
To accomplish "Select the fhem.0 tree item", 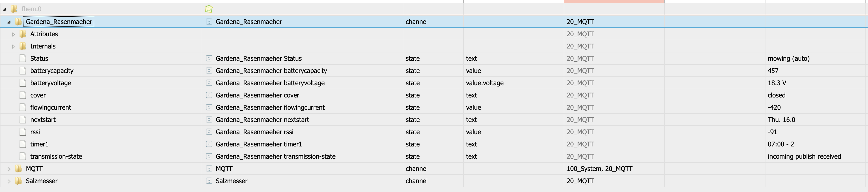I will pyautogui.click(x=31, y=9).
